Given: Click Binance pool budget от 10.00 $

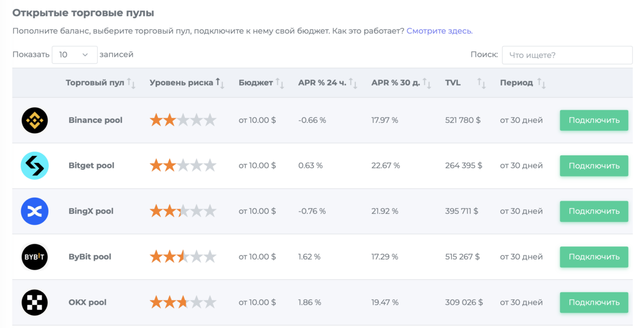Looking at the screenshot, I should [x=257, y=120].
